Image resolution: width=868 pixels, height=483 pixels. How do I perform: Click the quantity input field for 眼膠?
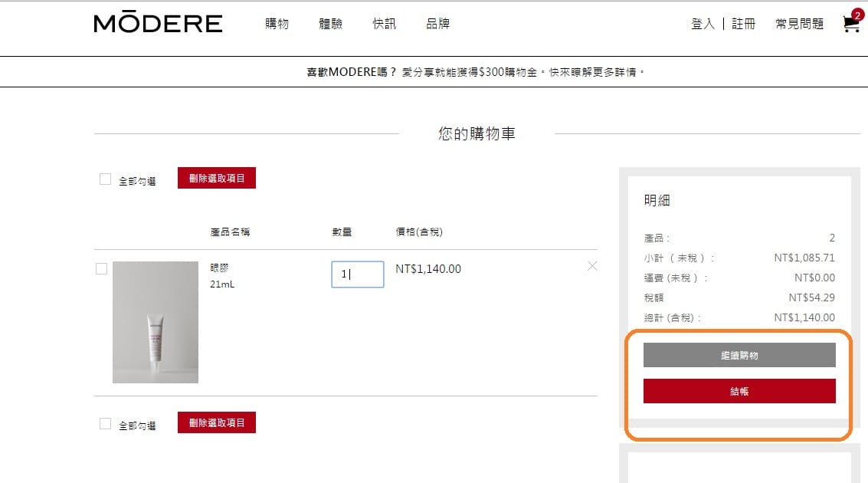tap(357, 274)
